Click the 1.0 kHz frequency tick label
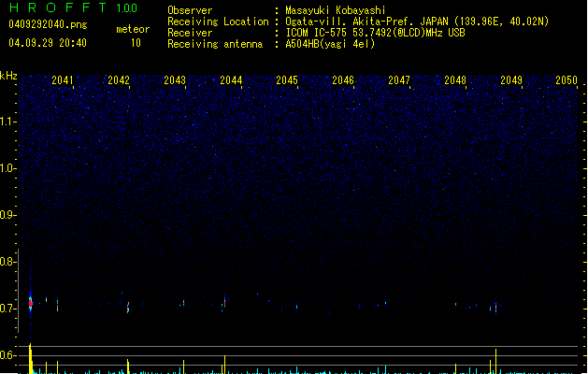Screen dimensions: 588x374 (7, 168)
